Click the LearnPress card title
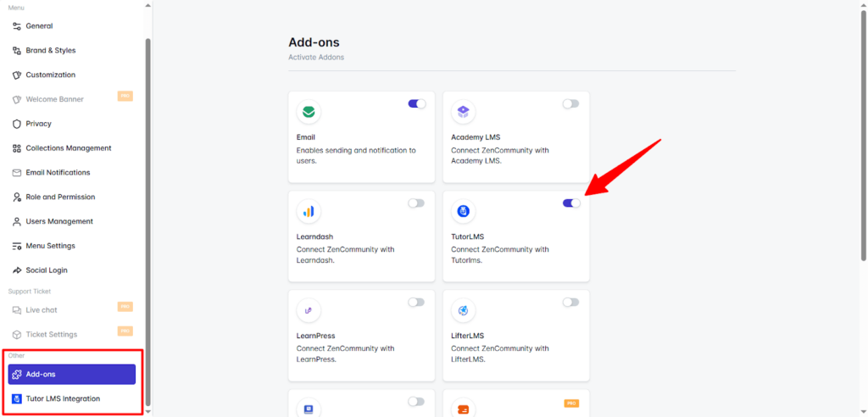 (315, 336)
